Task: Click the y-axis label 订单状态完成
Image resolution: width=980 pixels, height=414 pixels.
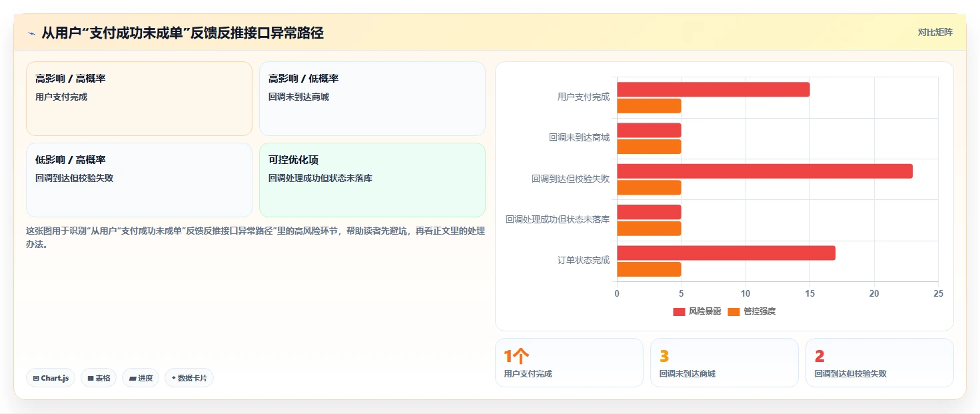Action: [584, 260]
